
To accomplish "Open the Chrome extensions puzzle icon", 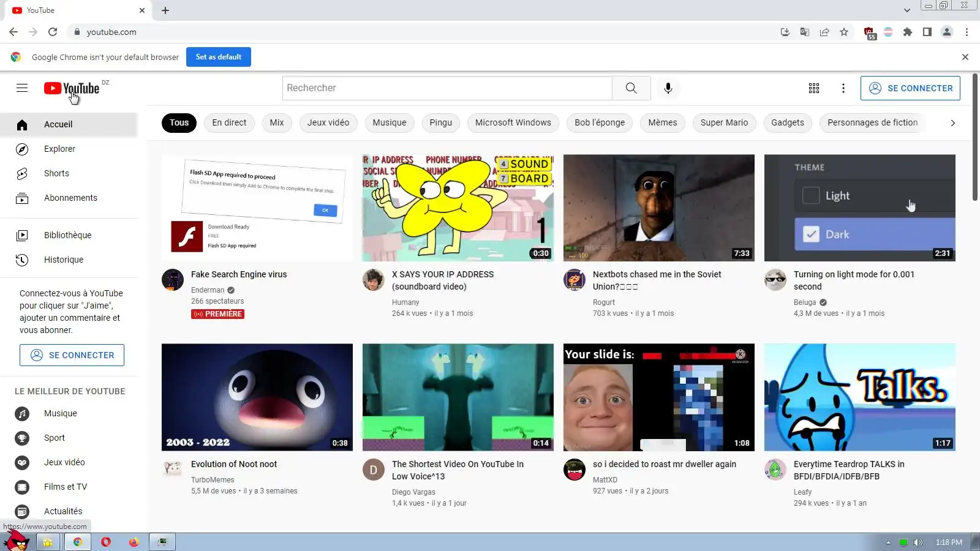I will [908, 32].
